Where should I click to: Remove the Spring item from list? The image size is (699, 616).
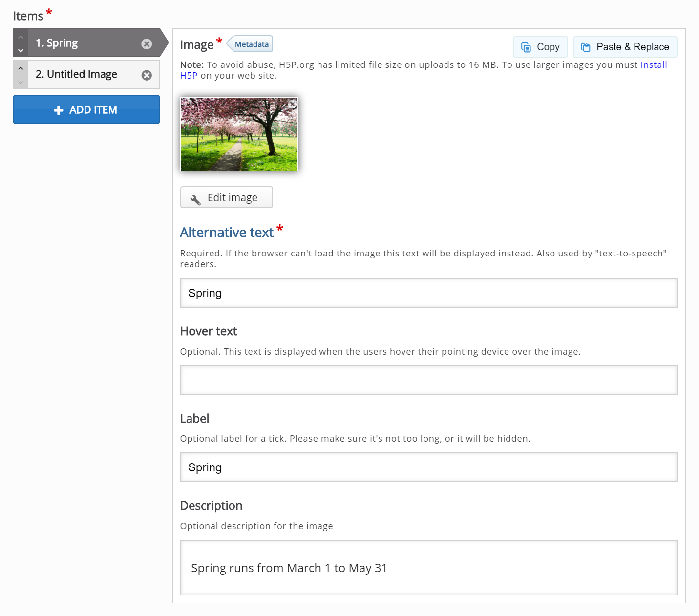click(147, 44)
